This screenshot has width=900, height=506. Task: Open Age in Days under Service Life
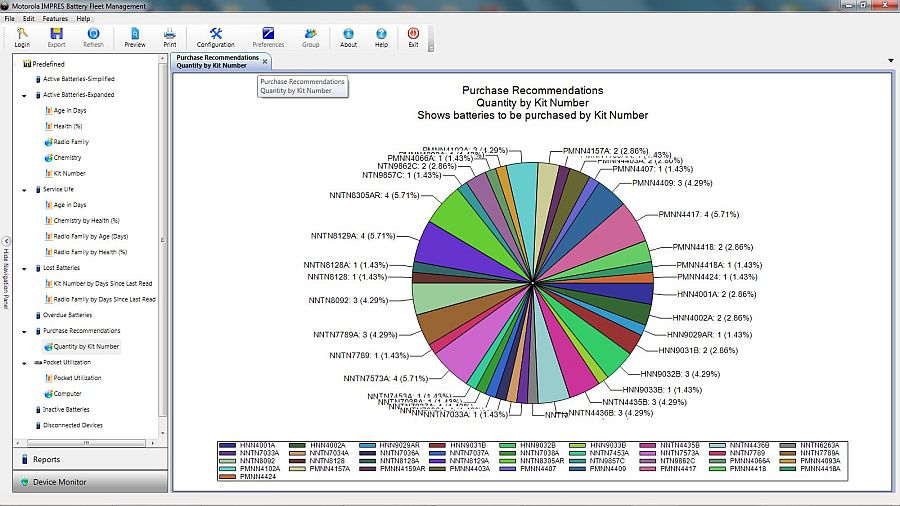(x=65, y=205)
